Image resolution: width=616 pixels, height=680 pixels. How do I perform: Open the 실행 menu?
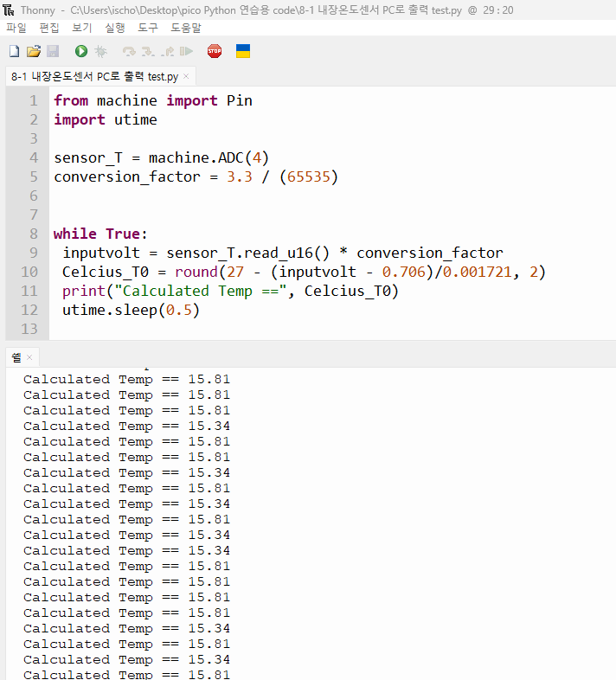[x=115, y=28]
